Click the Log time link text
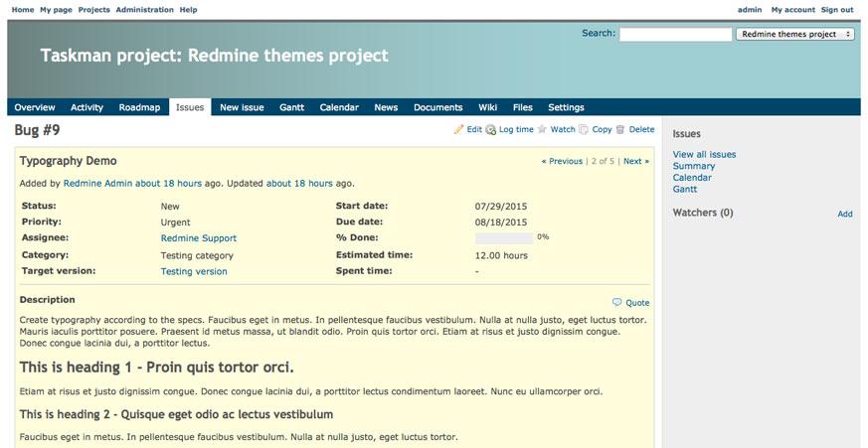This screenshot has height=448, width=868. pos(516,129)
